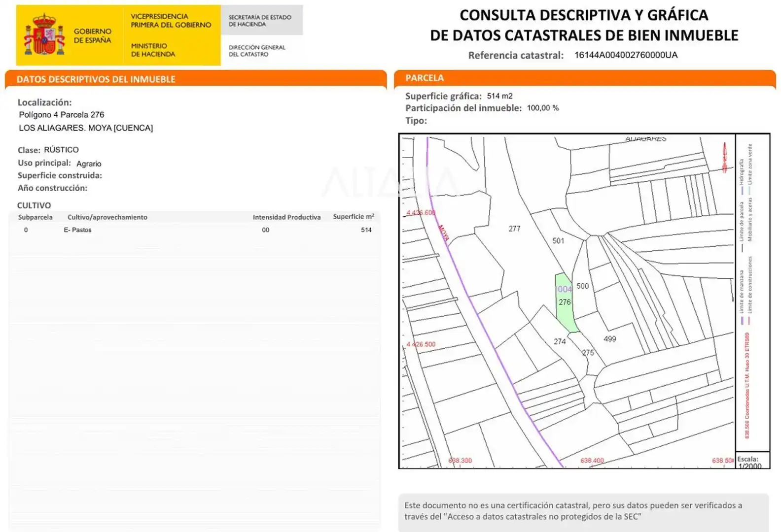Click the 'RÚSTICO' class value
This screenshot has height=532, width=781.
[61, 150]
